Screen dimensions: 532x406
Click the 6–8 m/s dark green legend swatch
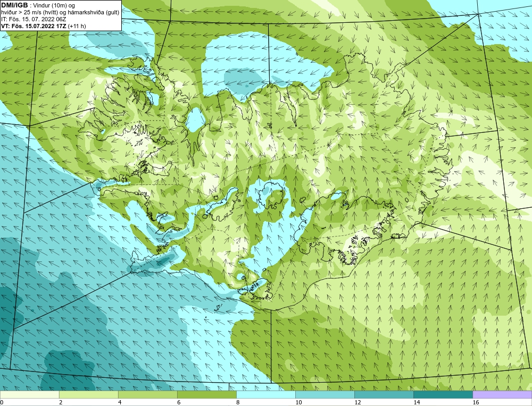tap(206, 394)
